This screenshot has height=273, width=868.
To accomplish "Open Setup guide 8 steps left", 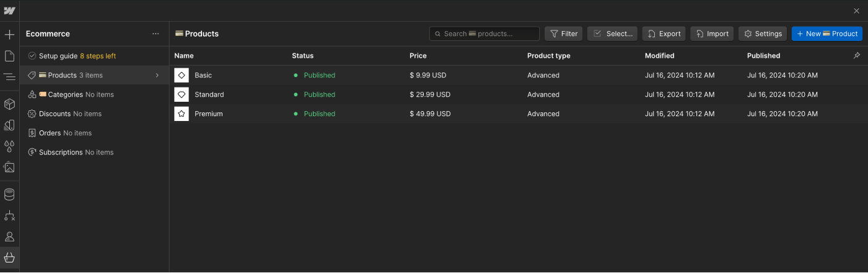I will point(94,56).
